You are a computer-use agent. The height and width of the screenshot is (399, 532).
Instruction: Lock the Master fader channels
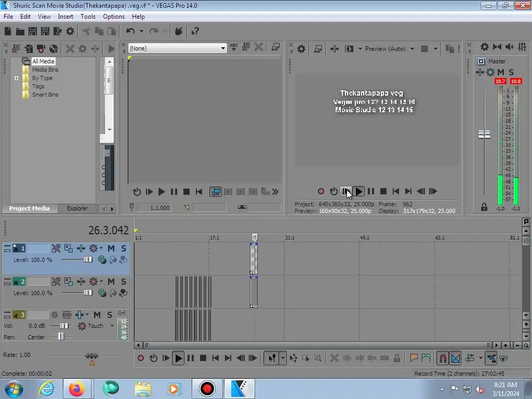click(x=484, y=207)
